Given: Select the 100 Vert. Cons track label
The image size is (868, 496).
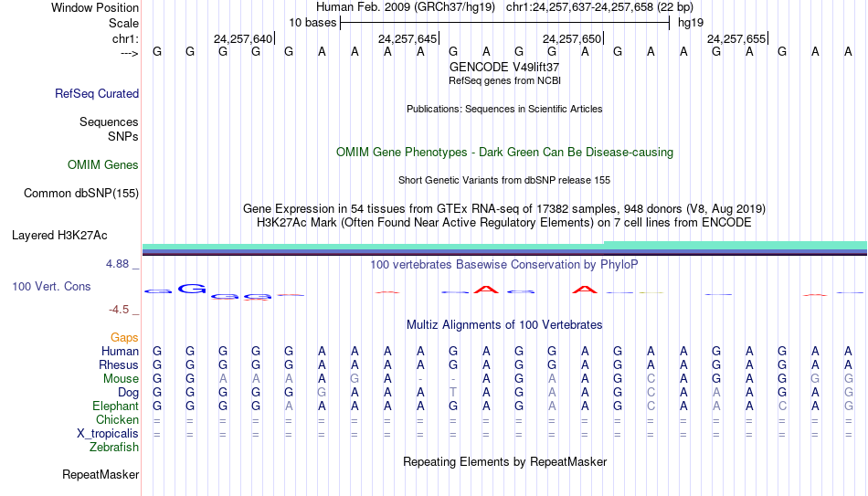Looking at the screenshot, I should click(51, 286).
